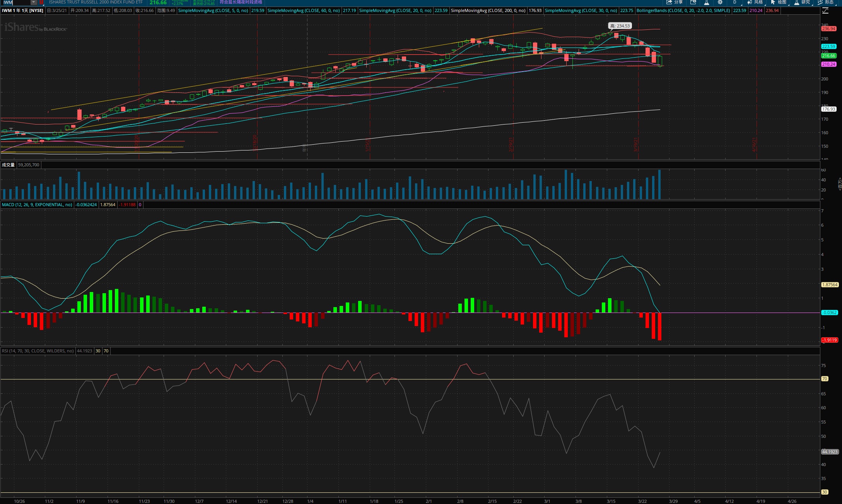Click the BollingerBands study label
The image size is (842, 504).
(683, 10)
